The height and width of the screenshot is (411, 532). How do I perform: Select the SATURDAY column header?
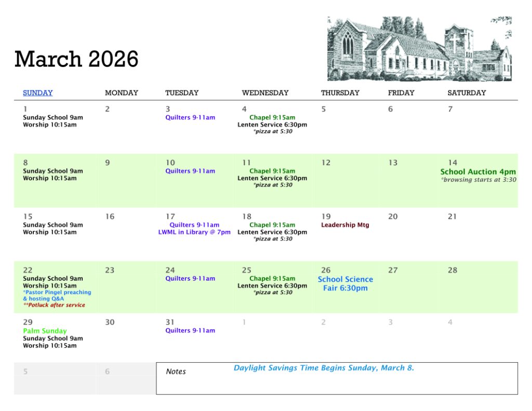pos(467,93)
